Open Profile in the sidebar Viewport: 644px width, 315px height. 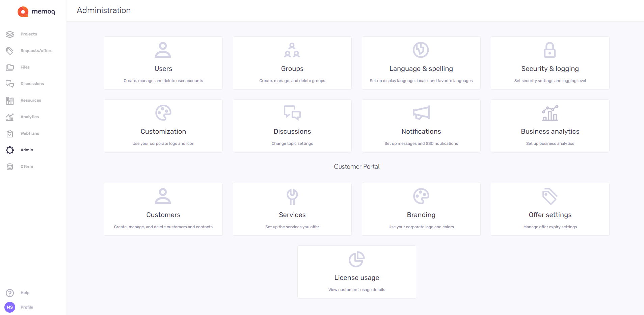pos(27,307)
